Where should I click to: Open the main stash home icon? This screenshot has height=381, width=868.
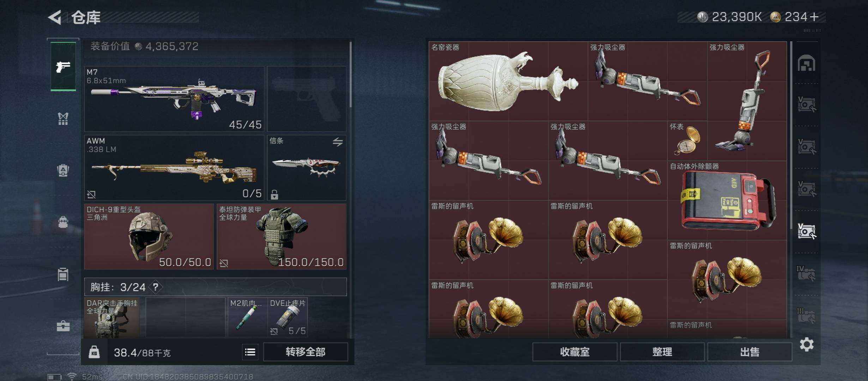click(x=807, y=63)
